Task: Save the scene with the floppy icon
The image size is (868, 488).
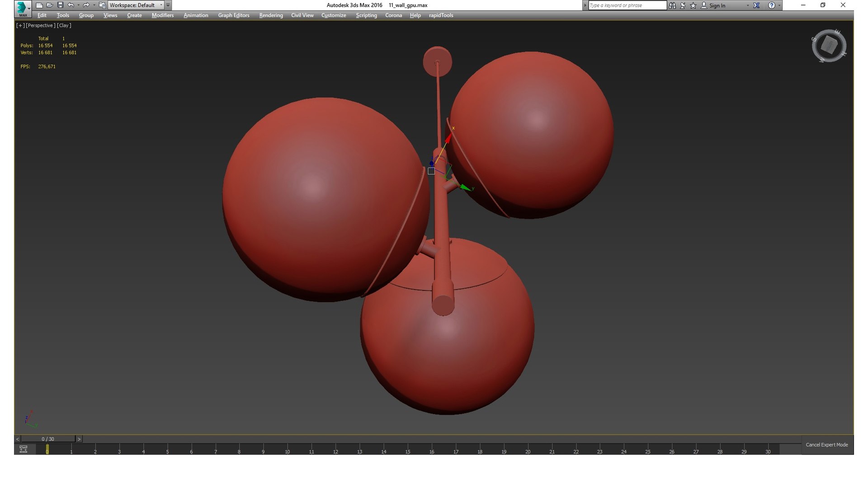Action: (x=60, y=5)
